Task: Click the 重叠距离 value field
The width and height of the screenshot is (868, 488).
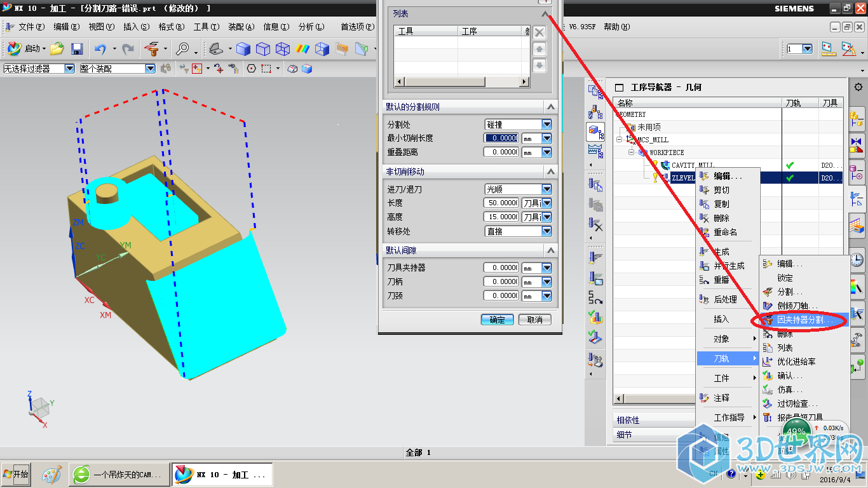Action: tap(501, 152)
